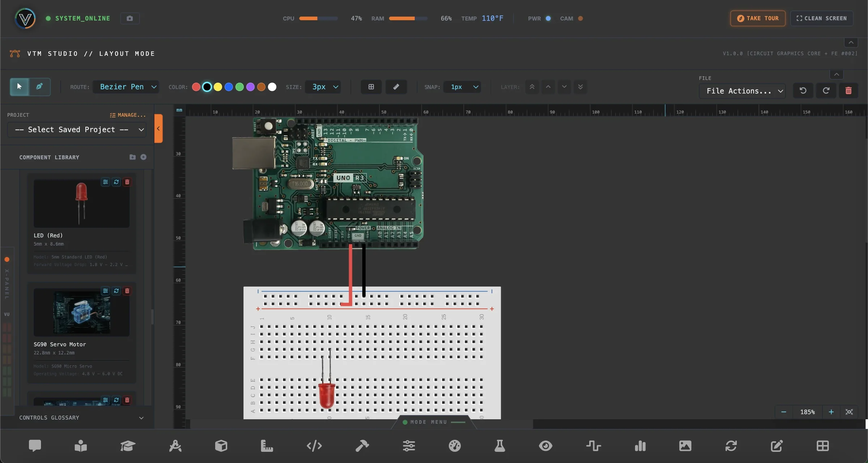The width and height of the screenshot is (868, 463).
Task: Collapse the left panel with orange tab
Action: [x=158, y=129]
